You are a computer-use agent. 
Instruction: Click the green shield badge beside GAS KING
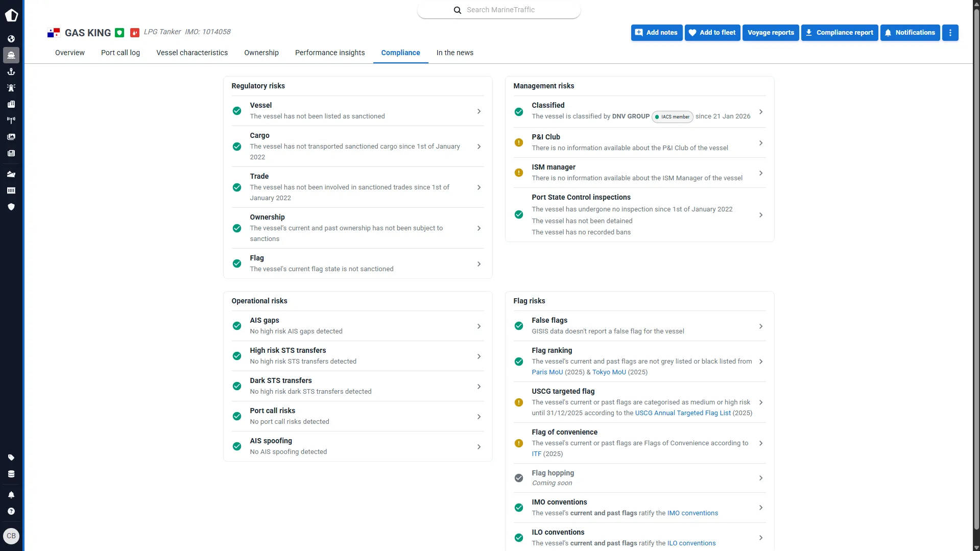[119, 33]
